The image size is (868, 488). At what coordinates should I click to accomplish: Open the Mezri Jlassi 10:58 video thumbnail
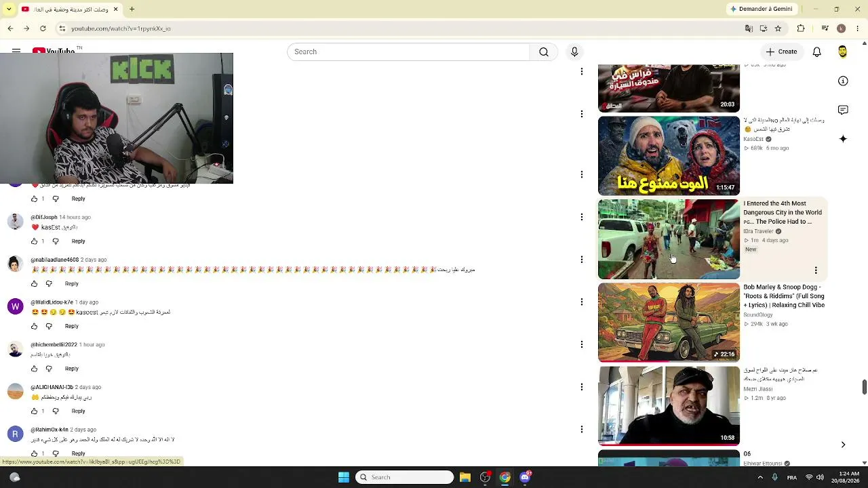(669, 406)
